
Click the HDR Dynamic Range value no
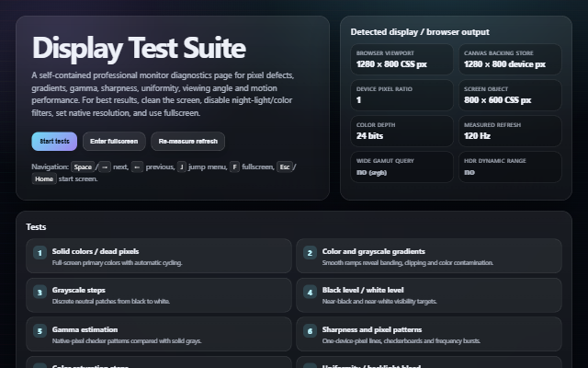point(469,172)
